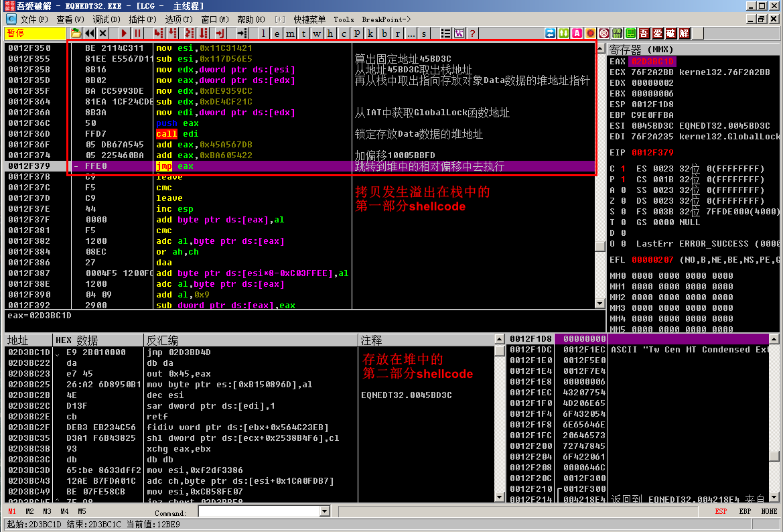The image size is (783, 532).
Task: Click the 注释 column header in dump pane
Action: coord(427,340)
